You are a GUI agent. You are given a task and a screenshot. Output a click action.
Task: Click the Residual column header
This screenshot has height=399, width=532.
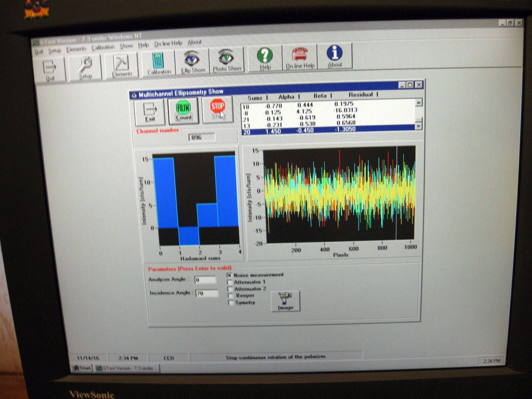(x=361, y=95)
